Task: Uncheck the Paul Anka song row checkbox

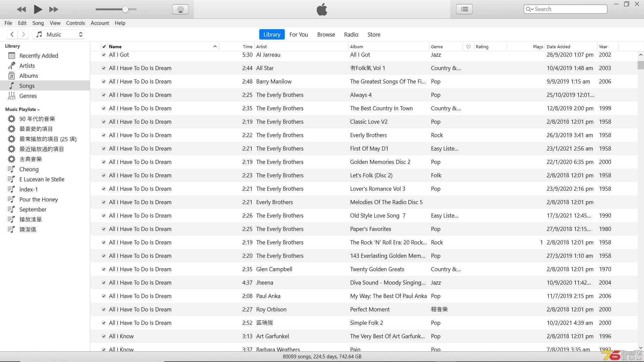Action: (x=104, y=296)
